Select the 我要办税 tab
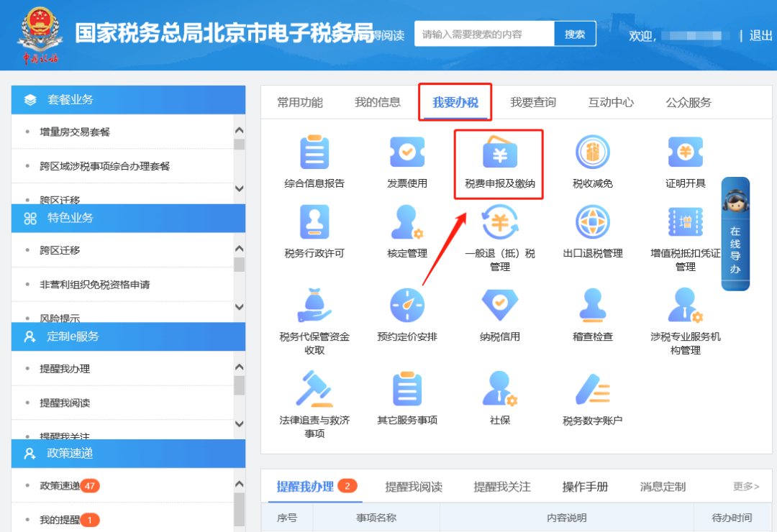The image size is (777, 532). 455,103
